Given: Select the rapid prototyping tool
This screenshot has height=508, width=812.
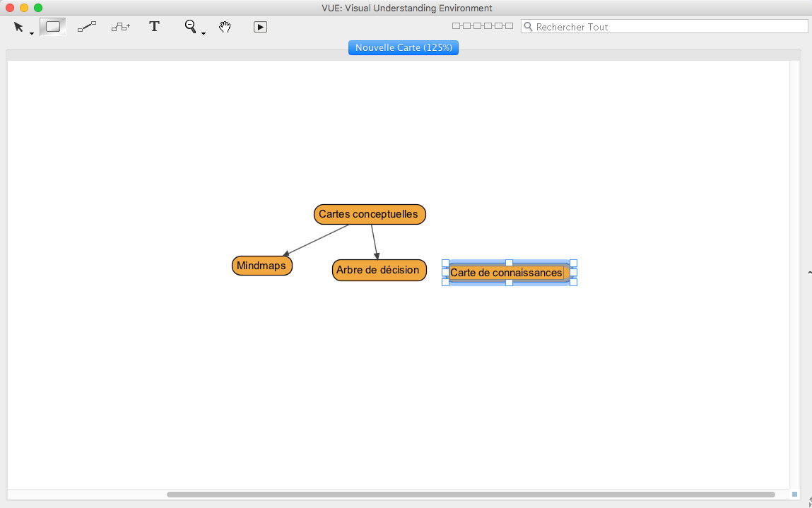Looking at the screenshot, I should pos(121,27).
